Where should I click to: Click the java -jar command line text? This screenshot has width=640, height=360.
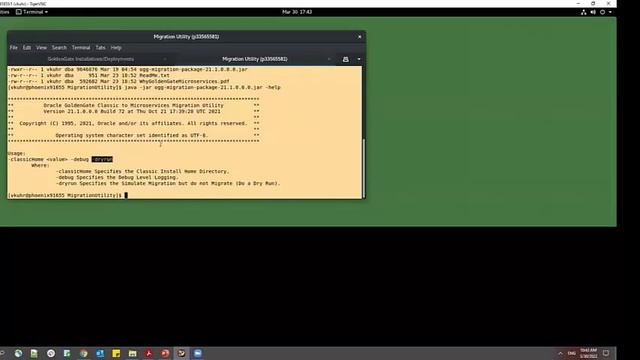click(202, 87)
